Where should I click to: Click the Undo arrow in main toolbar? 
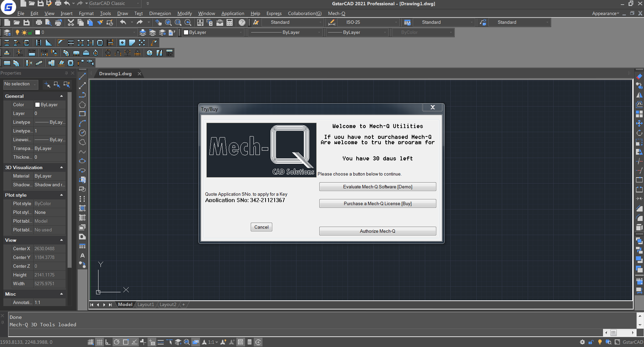123,22
